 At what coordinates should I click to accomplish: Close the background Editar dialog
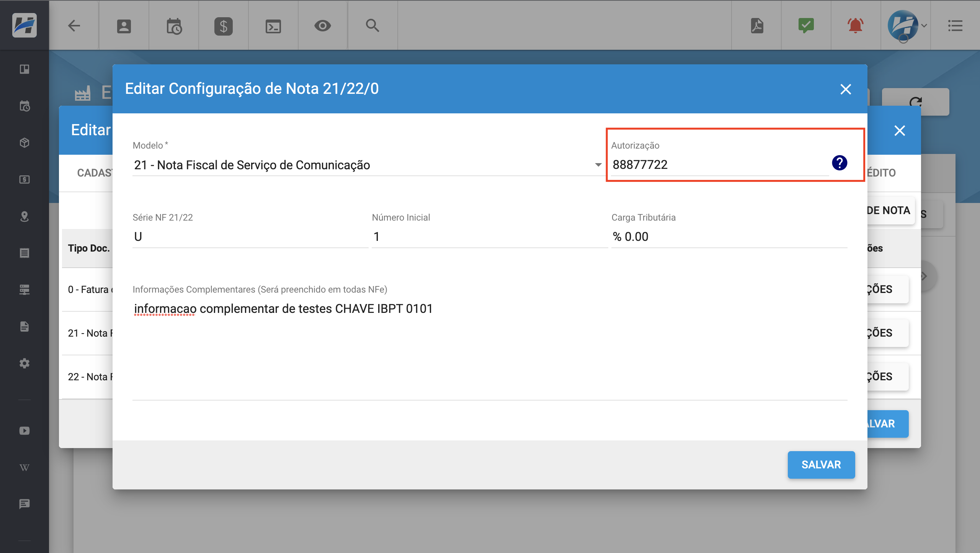[900, 131]
